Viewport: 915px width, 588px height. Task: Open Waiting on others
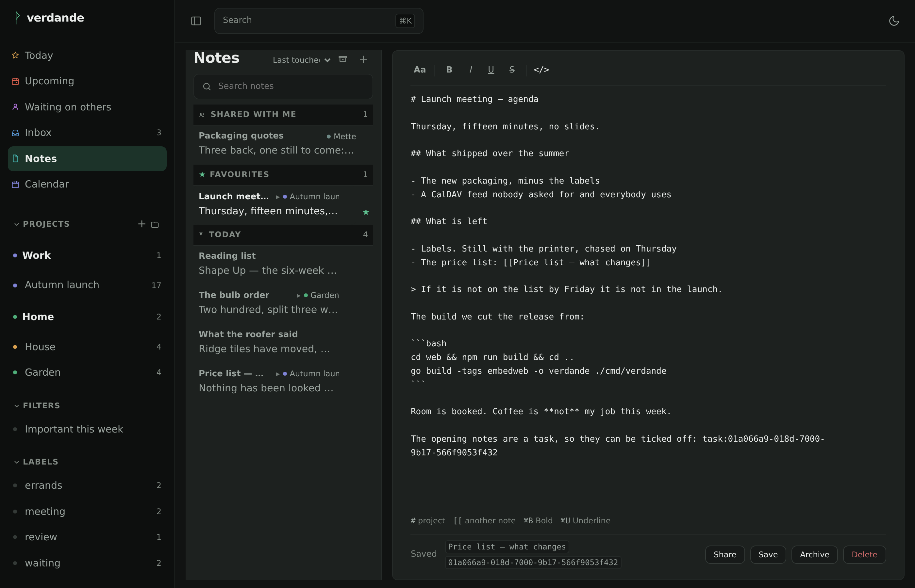[87, 107]
